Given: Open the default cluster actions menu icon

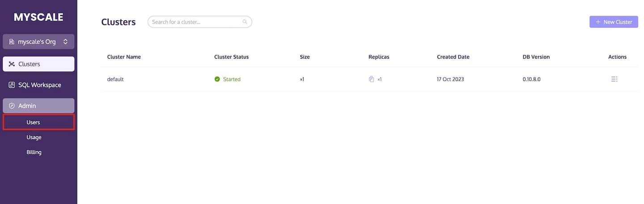Looking at the screenshot, I should tap(614, 79).
